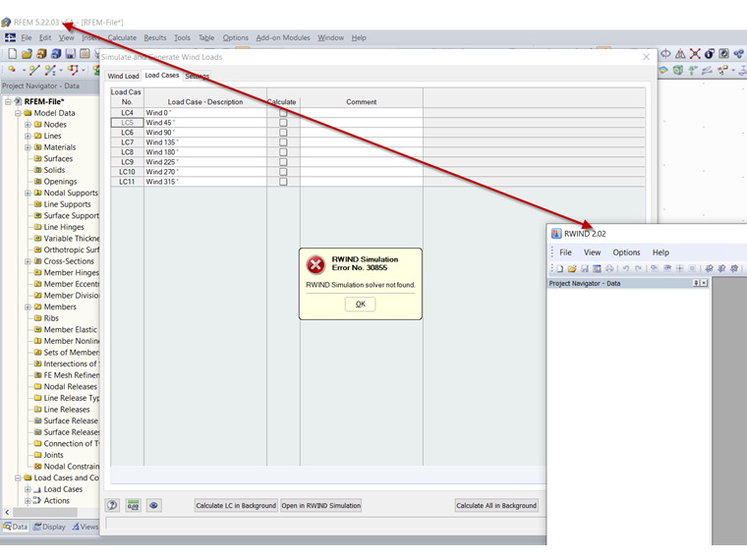Open the brown Project Manager cabinet icon in RFEM

pyautogui.click(x=41, y=54)
